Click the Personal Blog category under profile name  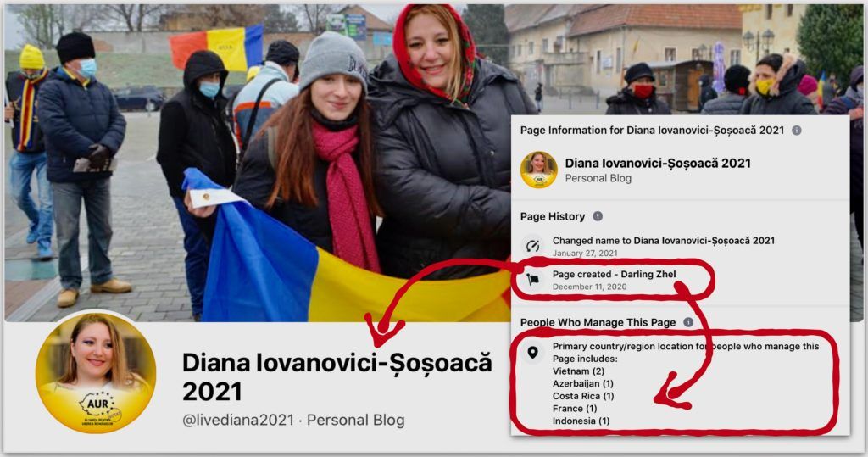pyautogui.click(x=355, y=420)
